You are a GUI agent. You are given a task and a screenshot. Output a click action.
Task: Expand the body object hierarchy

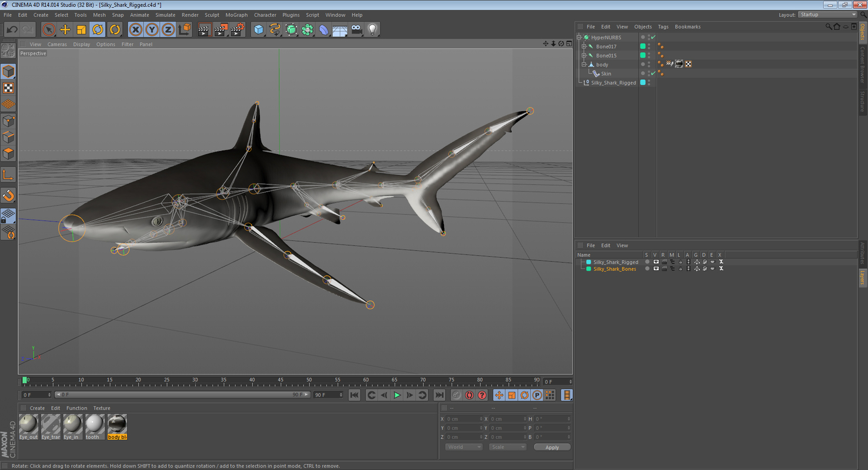584,64
